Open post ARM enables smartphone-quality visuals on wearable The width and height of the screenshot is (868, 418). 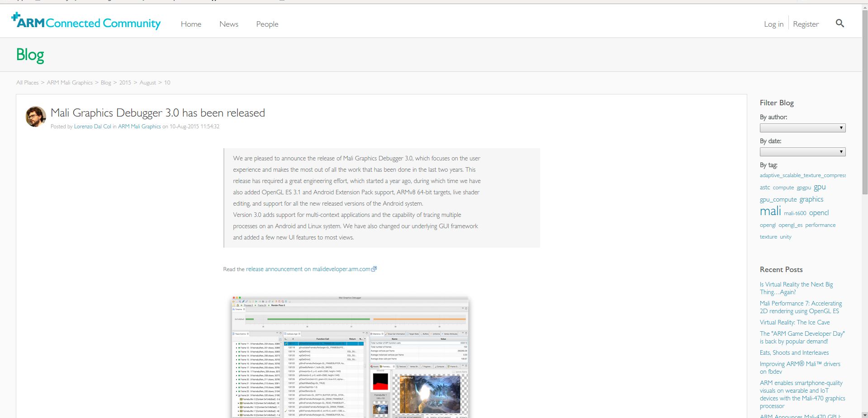(802, 395)
